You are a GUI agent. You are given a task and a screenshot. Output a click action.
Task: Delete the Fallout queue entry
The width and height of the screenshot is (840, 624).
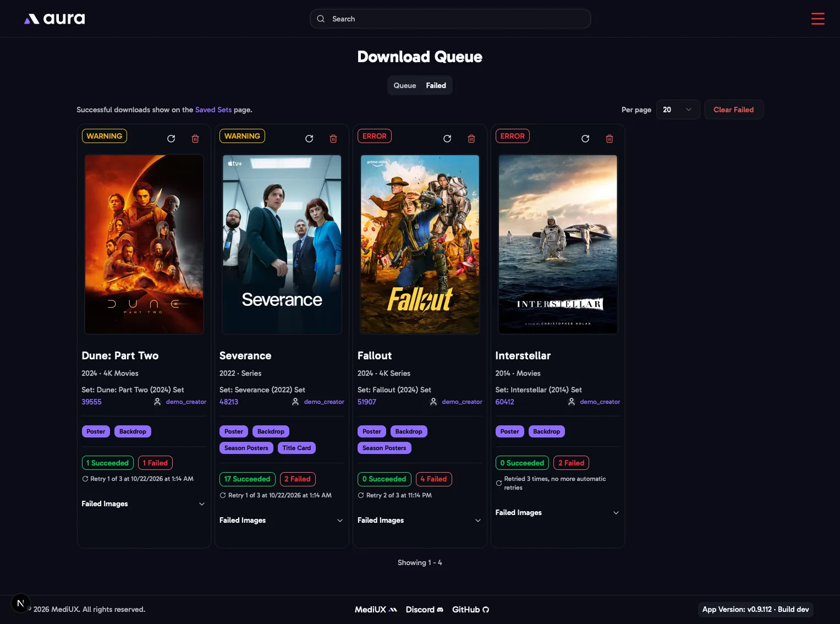(x=471, y=139)
